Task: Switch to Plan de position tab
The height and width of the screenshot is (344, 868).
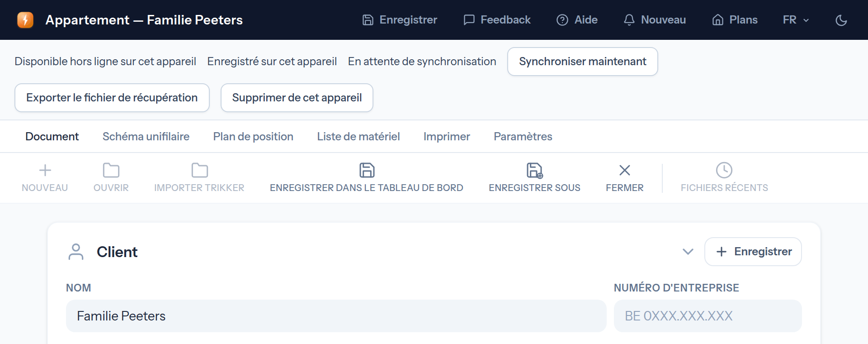Action: [253, 136]
